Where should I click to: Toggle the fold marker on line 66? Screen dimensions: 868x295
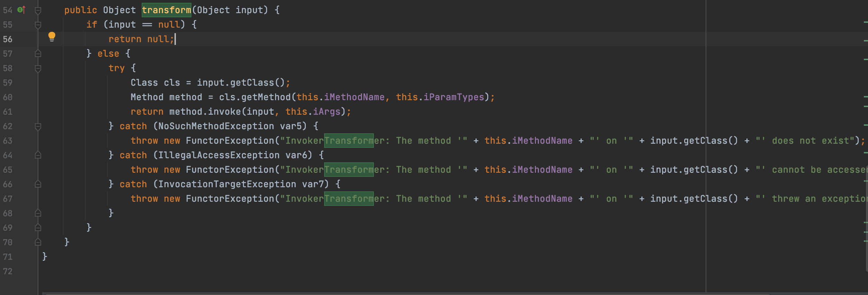click(x=38, y=184)
